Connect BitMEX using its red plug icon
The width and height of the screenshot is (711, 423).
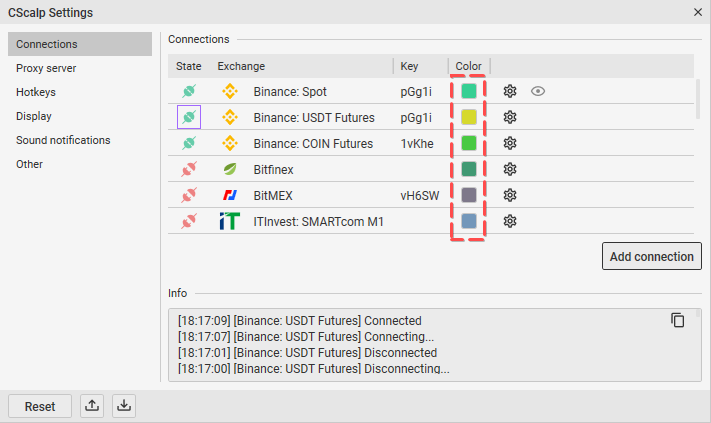189,195
